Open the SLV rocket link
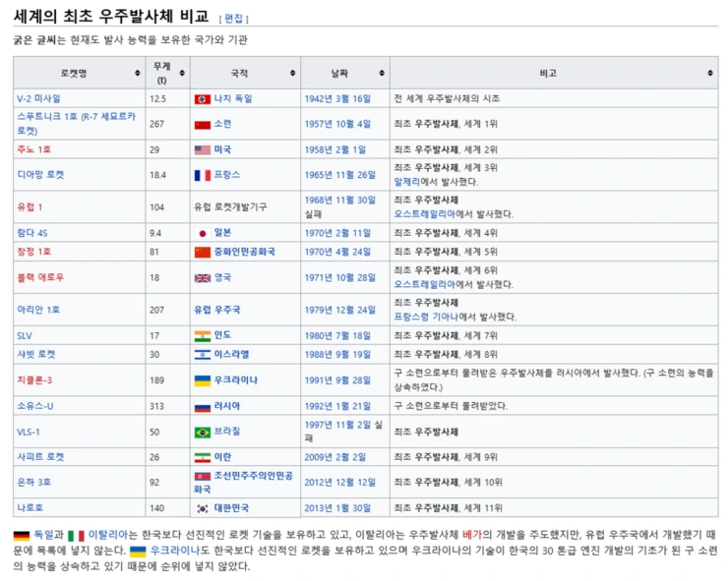 [25, 335]
